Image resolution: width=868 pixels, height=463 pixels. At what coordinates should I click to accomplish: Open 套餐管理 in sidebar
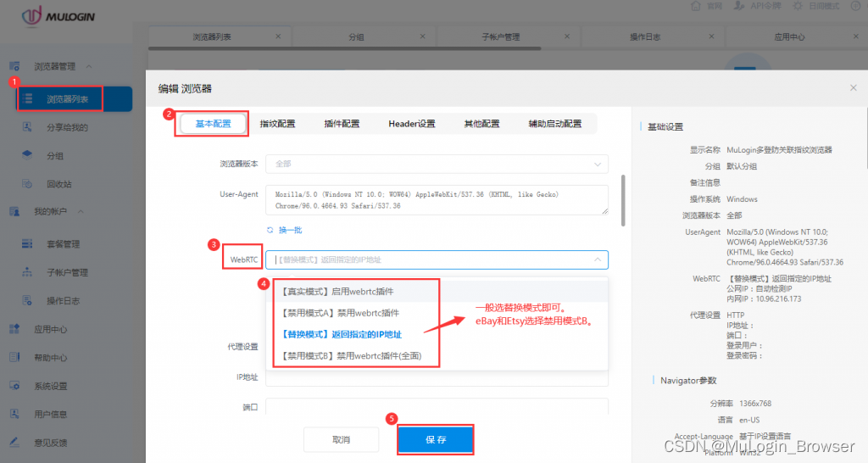[x=63, y=243]
